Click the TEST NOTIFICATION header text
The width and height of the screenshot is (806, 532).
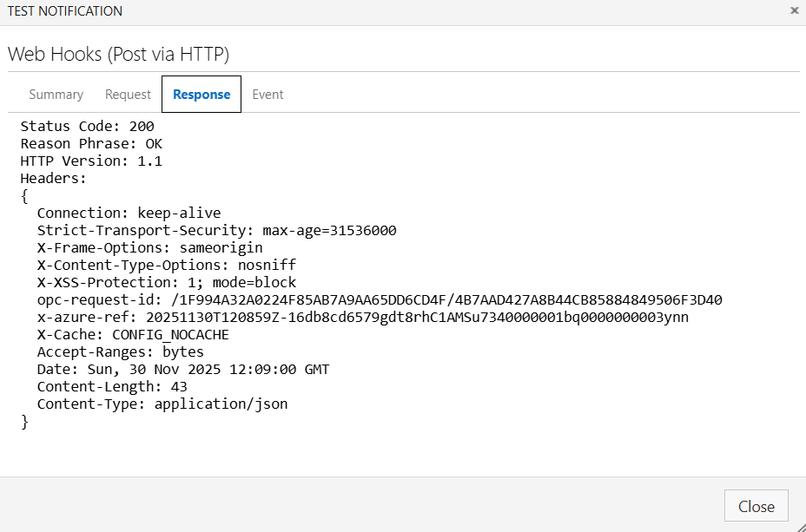[x=63, y=10]
